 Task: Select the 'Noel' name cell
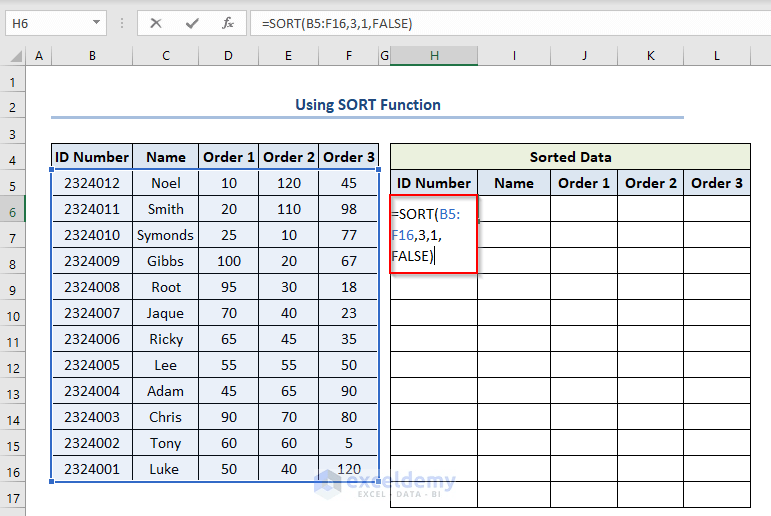click(x=166, y=183)
